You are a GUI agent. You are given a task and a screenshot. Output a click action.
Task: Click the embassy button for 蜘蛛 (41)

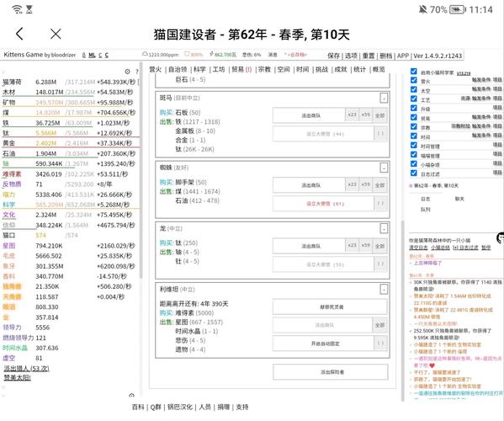tap(324, 204)
